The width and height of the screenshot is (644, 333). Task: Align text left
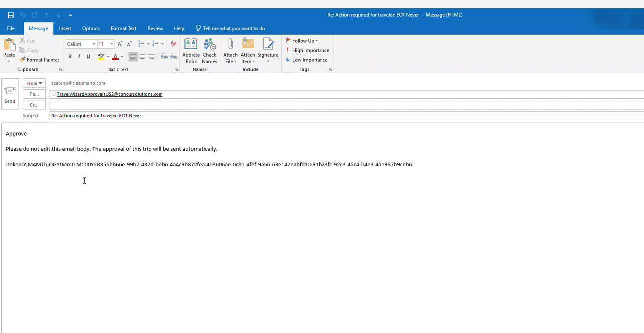(133, 57)
